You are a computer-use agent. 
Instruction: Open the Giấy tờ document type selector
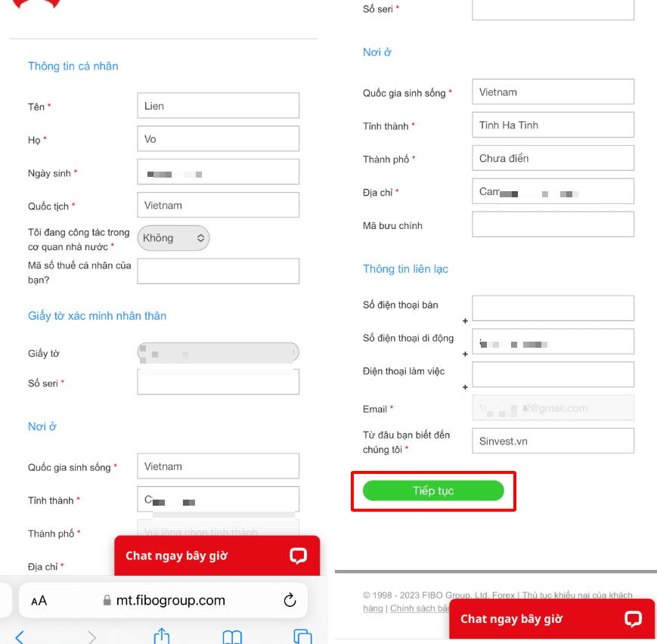click(x=218, y=353)
